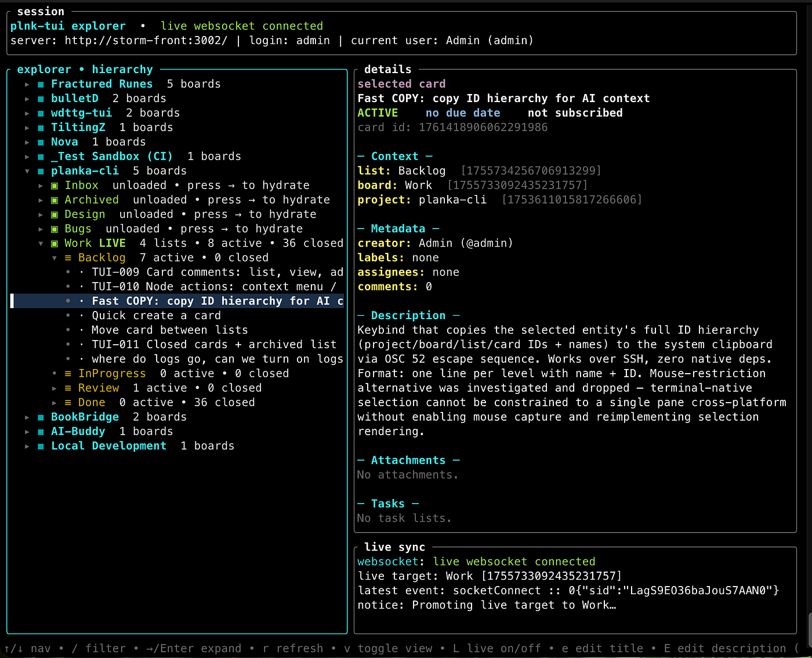Click the 'explorer • hierarchy' panel title
812x658 pixels.
[x=85, y=70]
